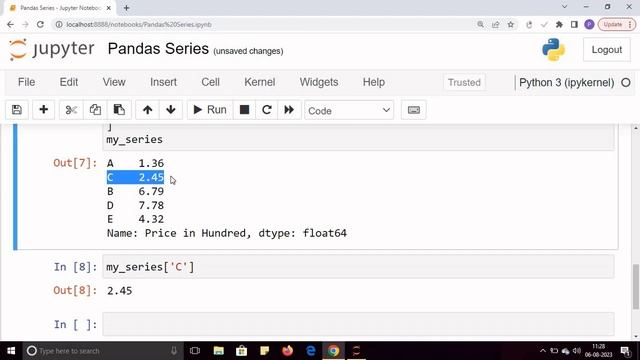Click the kernel idle circle indicator
Screen dimensions: 640x360
point(626,82)
